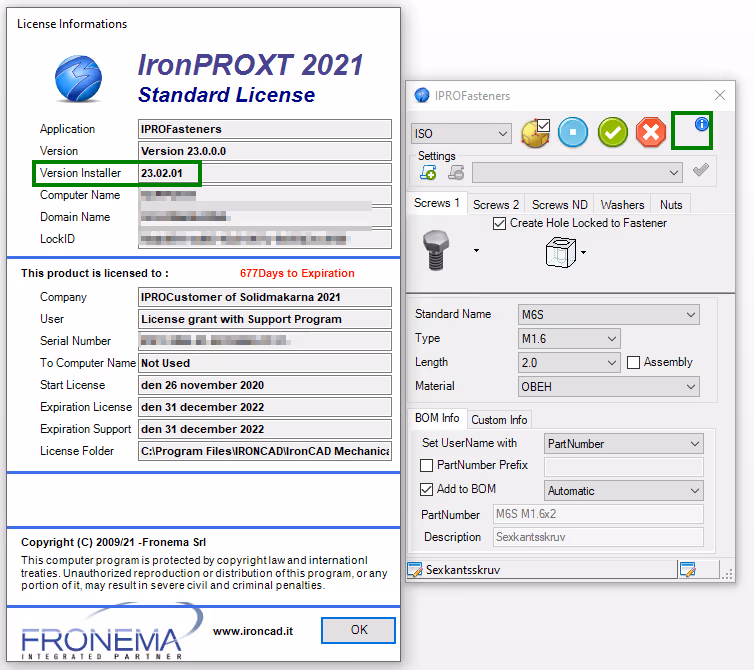Click the resize grip in IPROFasteners corner
The image size is (754, 670).
point(728,573)
